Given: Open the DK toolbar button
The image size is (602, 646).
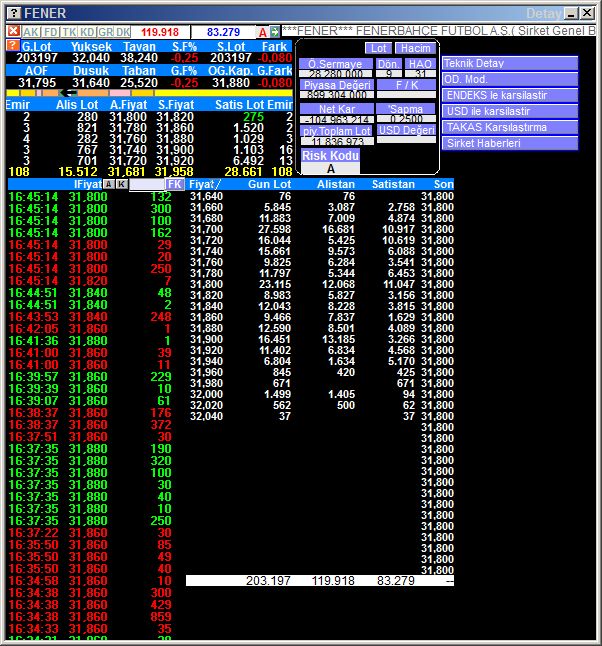Looking at the screenshot, I should coord(123,32).
